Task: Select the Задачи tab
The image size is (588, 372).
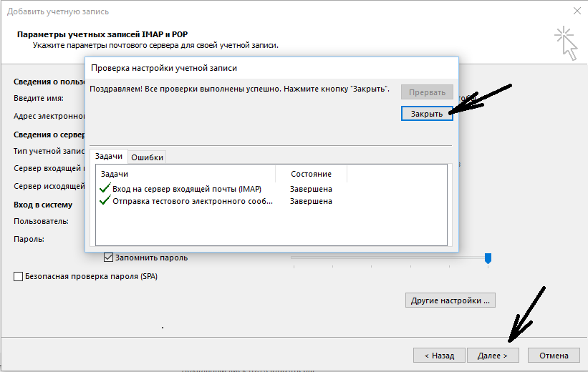Action: [109, 157]
